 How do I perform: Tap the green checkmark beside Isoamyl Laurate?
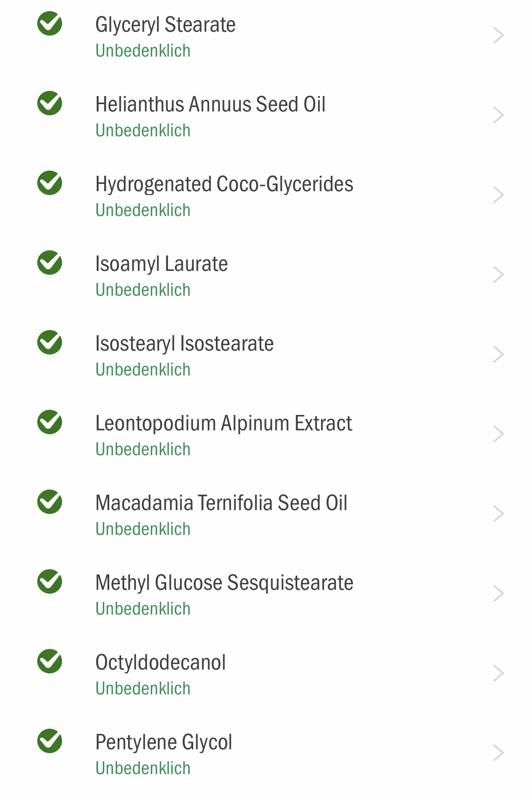(x=50, y=263)
